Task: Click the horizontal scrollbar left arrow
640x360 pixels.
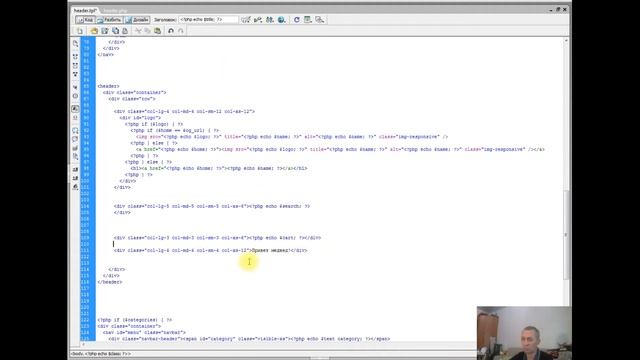Action: (x=83, y=344)
